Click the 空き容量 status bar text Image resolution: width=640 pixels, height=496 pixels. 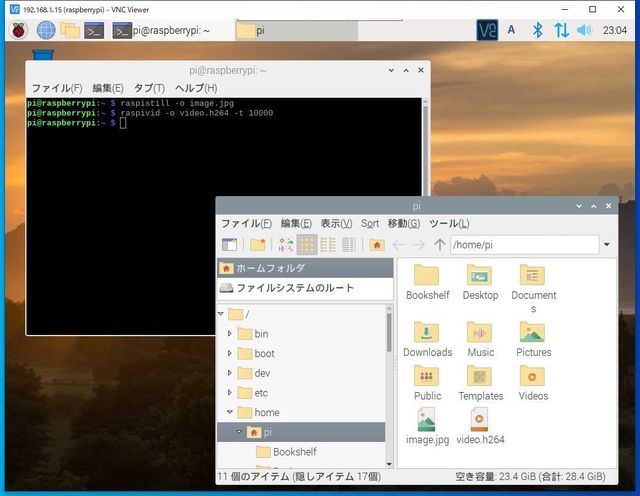(x=530, y=476)
